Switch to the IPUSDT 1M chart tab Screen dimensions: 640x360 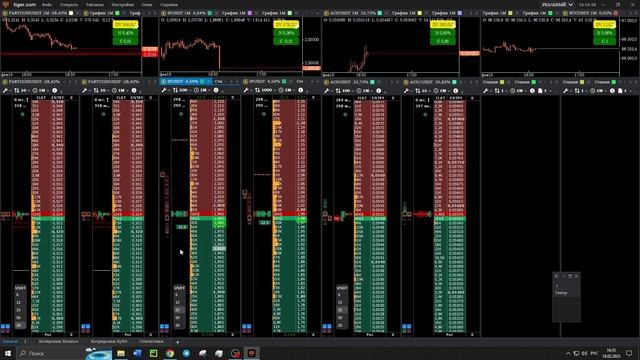pyautogui.click(x=188, y=13)
